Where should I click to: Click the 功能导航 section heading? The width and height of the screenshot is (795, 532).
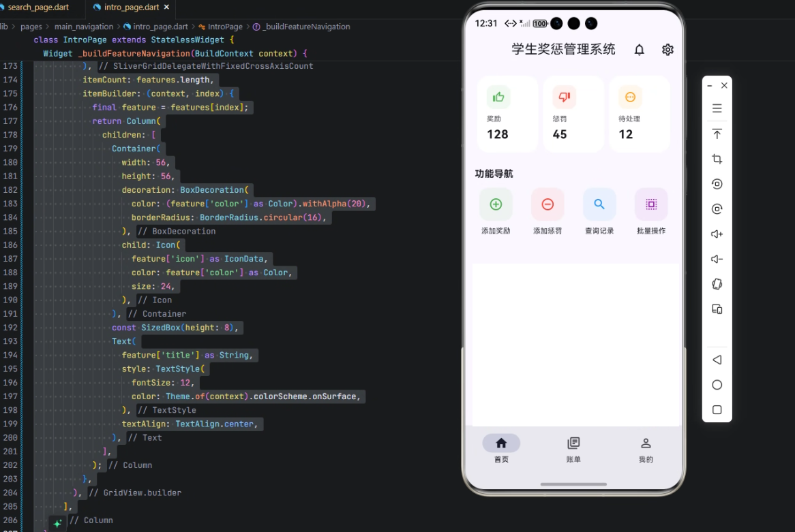pyautogui.click(x=494, y=174)
